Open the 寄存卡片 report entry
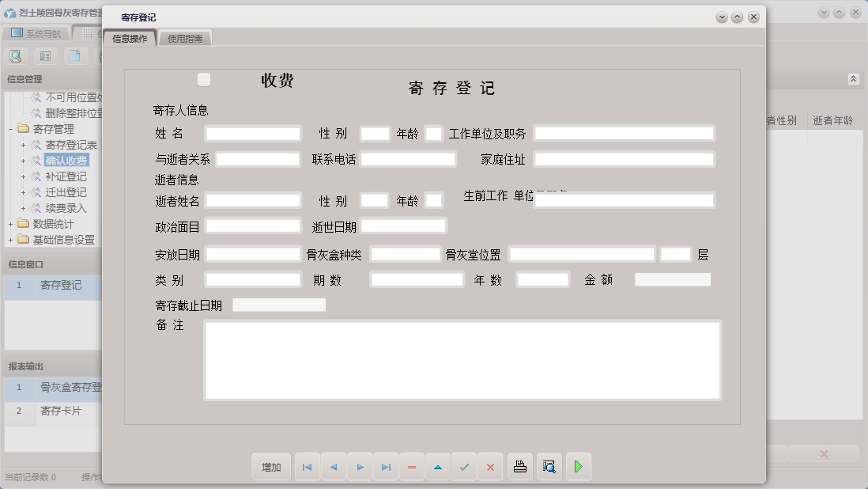Image resolution: width=868 pixels, height=489 pixels. coord(61,411)
